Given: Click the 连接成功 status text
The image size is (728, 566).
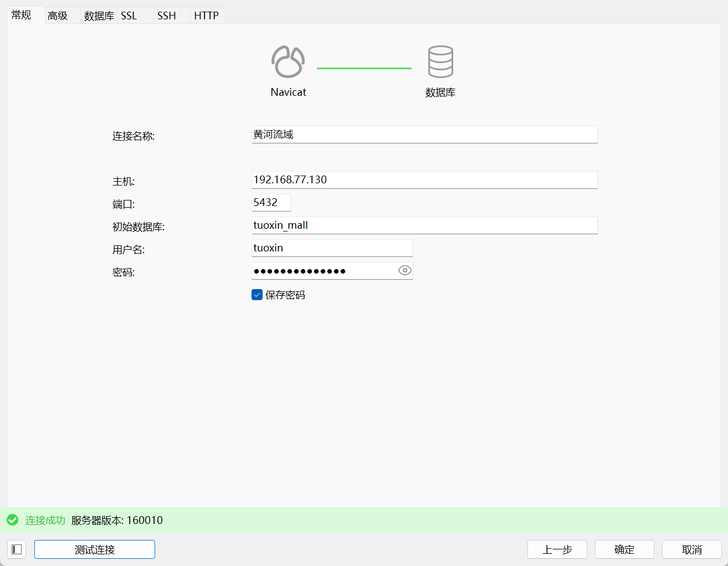Looking at the screenshot, I should pyautogui.click(x=45, y=520).
